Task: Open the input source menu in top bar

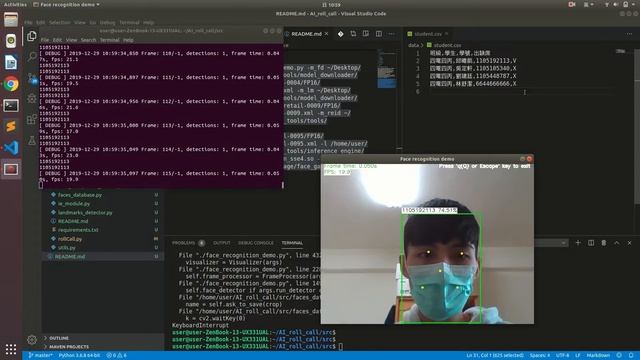Action: click(588, 4)
